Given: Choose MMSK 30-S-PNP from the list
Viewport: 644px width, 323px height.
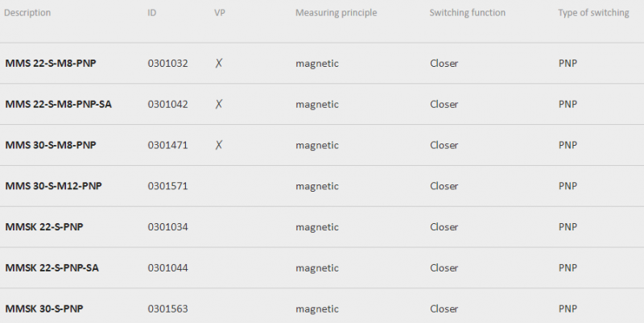Looking at the screenshot, I should point(44,309).
